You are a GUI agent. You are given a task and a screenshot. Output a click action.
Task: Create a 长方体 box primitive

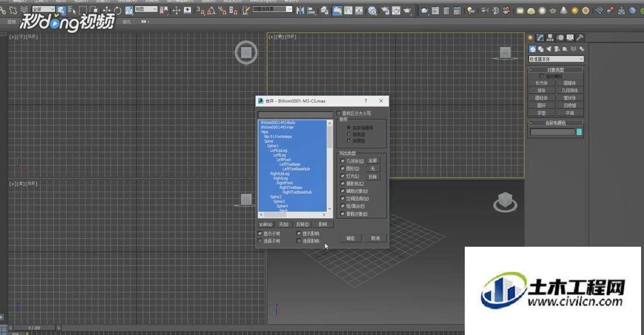542,83
